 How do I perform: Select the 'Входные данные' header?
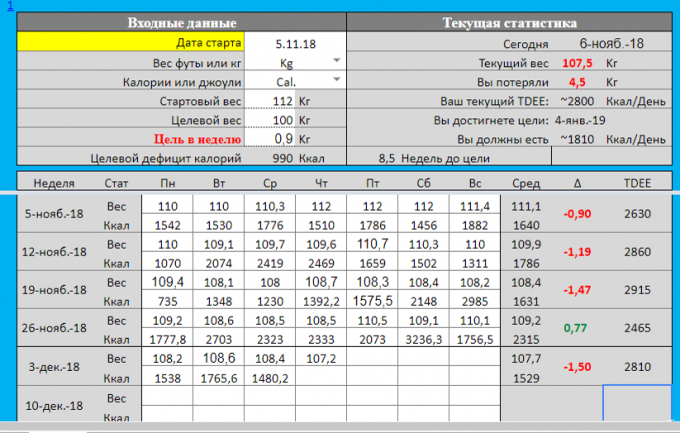click(x=182, y=23)
